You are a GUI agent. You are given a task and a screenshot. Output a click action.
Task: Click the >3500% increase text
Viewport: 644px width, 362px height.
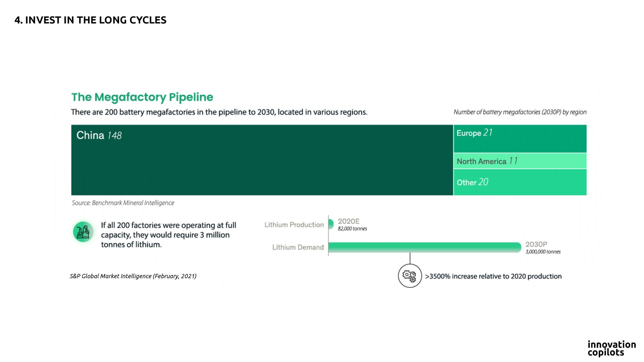click(493, 276)
